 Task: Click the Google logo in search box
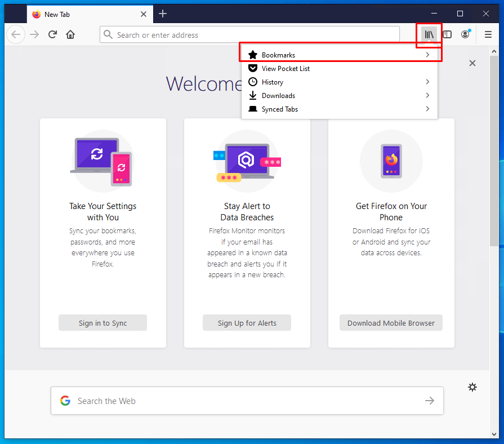[65, 401]
